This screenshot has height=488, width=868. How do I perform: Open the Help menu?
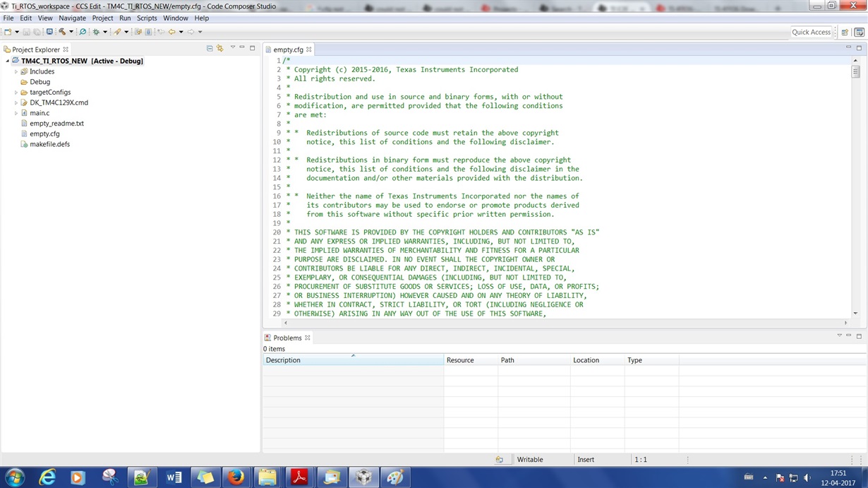click(x=201, y=18)
